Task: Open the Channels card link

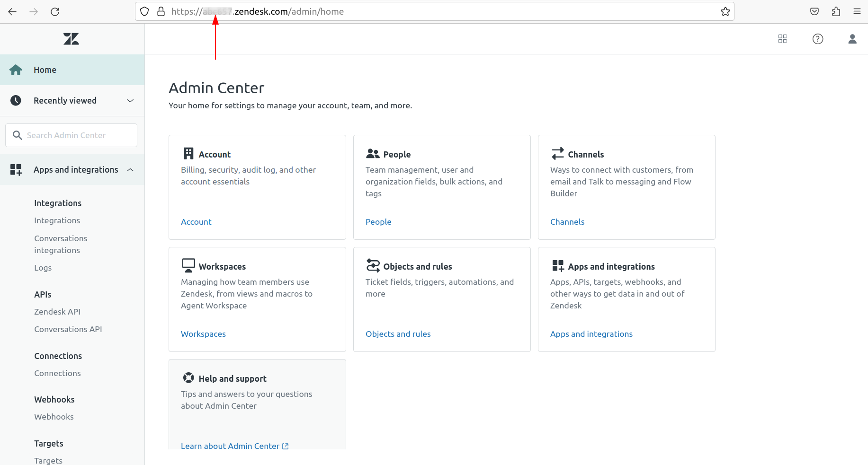Action: tap(567, 222)
